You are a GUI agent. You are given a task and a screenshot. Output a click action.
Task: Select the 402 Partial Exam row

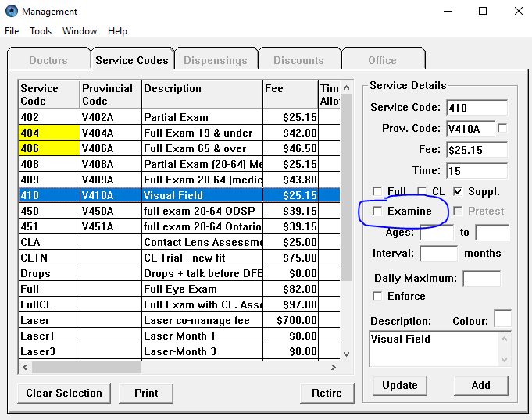click(179, 117)
